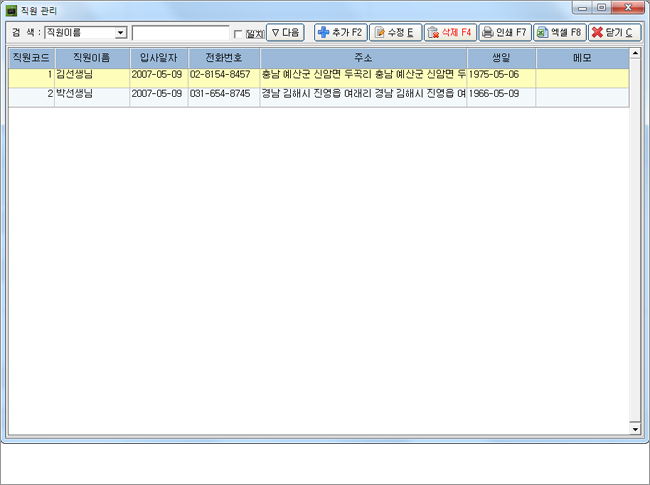Click the 삭제 F4 delete button
Image resolution: width=650 pixels, height=485 pixels.
tap(450, 32)
